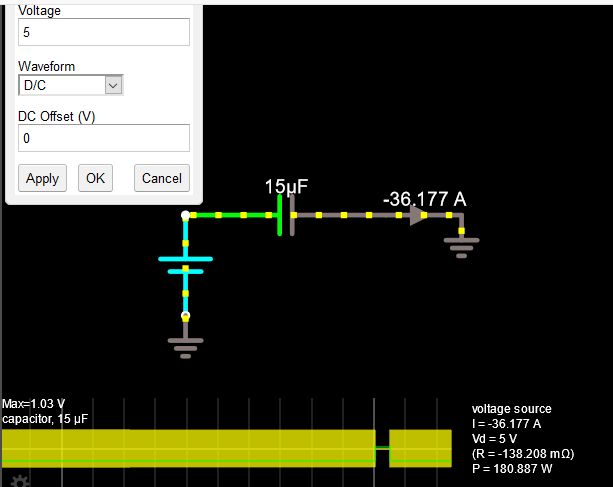Open the Waveform dropdown showing D/C
Image resolution: width=613 pixels, height=487 pixels.
tap(71, 85)
